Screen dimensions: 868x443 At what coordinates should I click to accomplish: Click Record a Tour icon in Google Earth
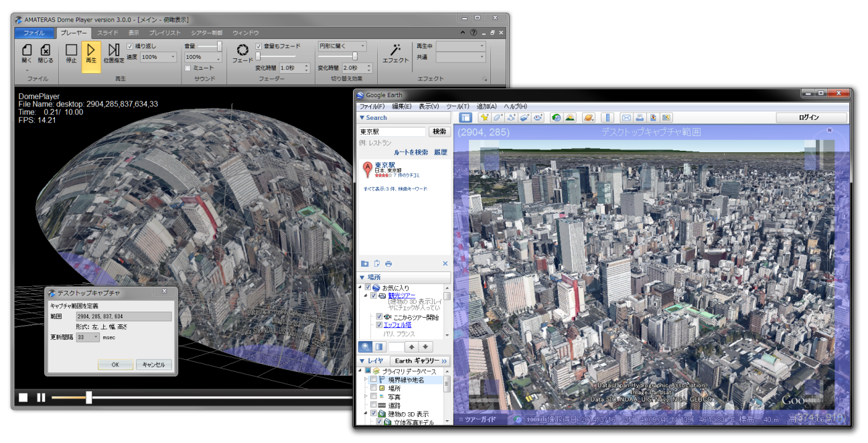[538, 117]
